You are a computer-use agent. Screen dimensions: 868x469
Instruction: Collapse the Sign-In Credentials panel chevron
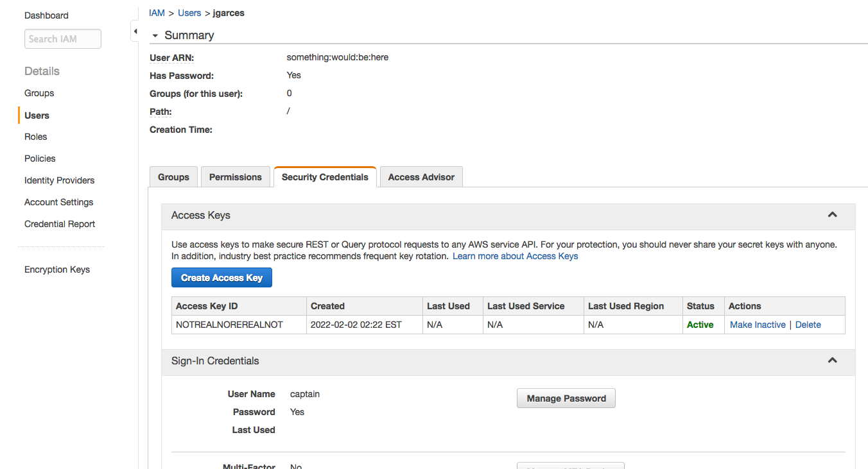point(832,361)
